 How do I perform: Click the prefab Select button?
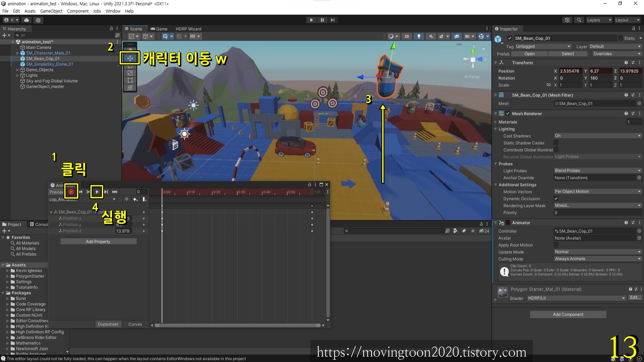(x=568, y=54)
